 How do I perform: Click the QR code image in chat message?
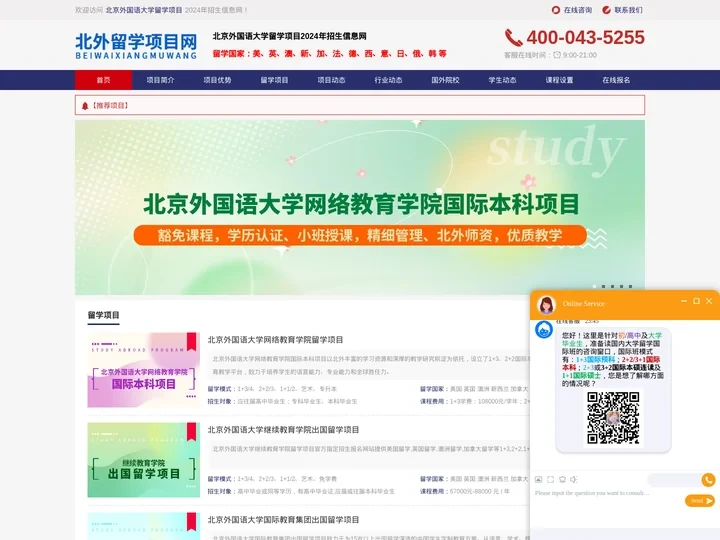[x=613, y=418]
